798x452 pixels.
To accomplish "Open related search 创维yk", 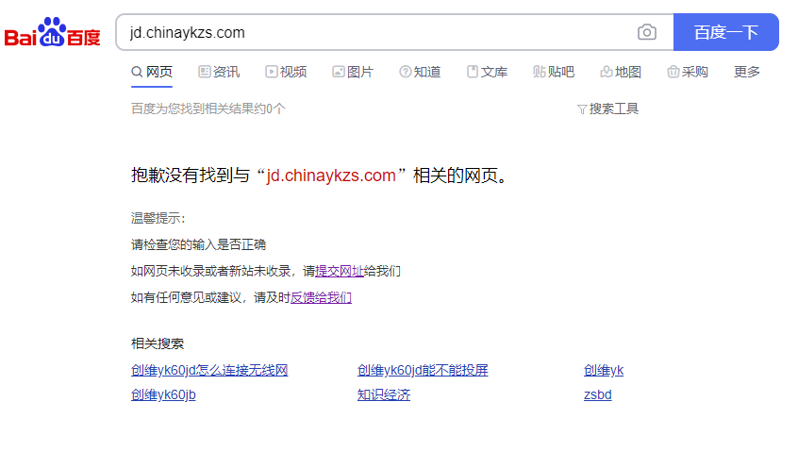I will (604, 371).
